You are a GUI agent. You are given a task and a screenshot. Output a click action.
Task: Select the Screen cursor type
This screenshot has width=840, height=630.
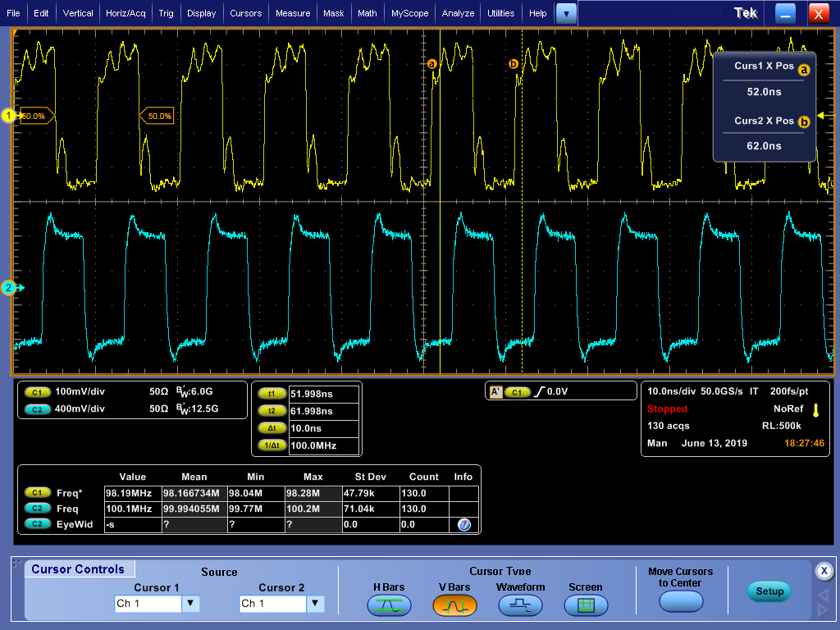pos(586,605)
